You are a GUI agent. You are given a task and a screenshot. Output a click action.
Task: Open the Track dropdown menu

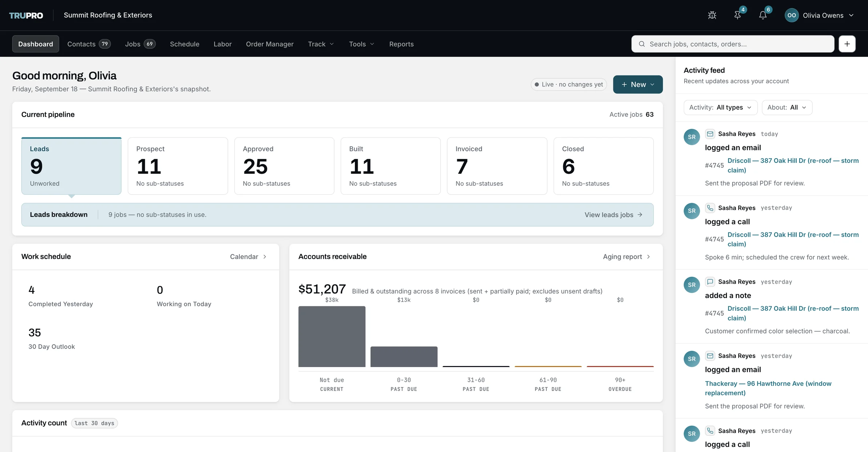[x=321, y=44]
